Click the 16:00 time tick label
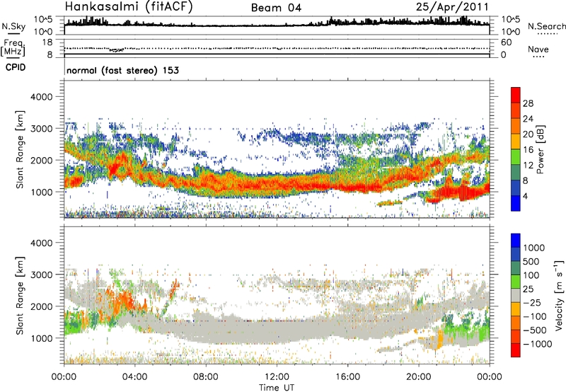 pos(347,377)
